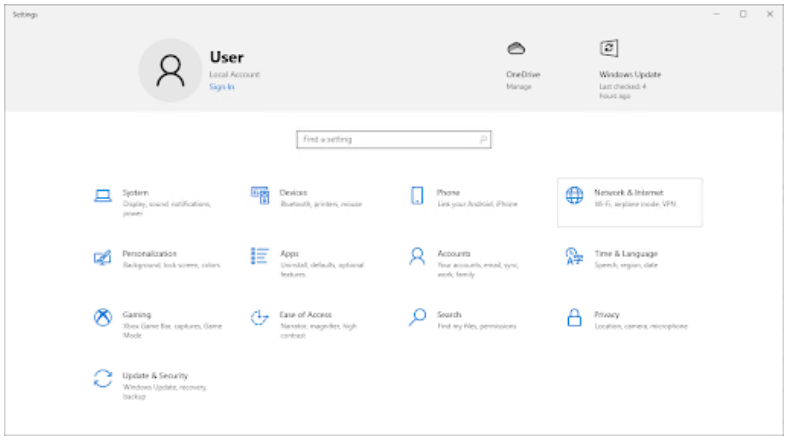Select the Privacy padlock icon
Viewport: 787px width, 439px height.
point(574,318)
